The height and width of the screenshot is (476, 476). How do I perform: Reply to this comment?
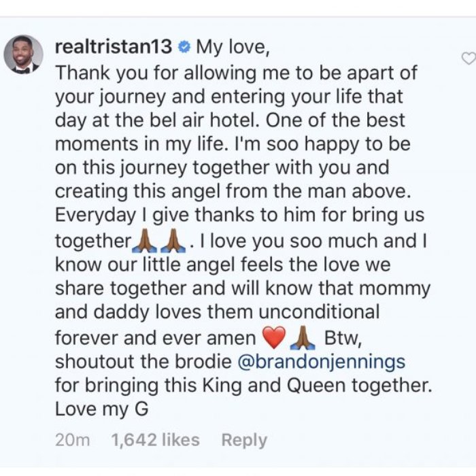click(x=244, y=440)
